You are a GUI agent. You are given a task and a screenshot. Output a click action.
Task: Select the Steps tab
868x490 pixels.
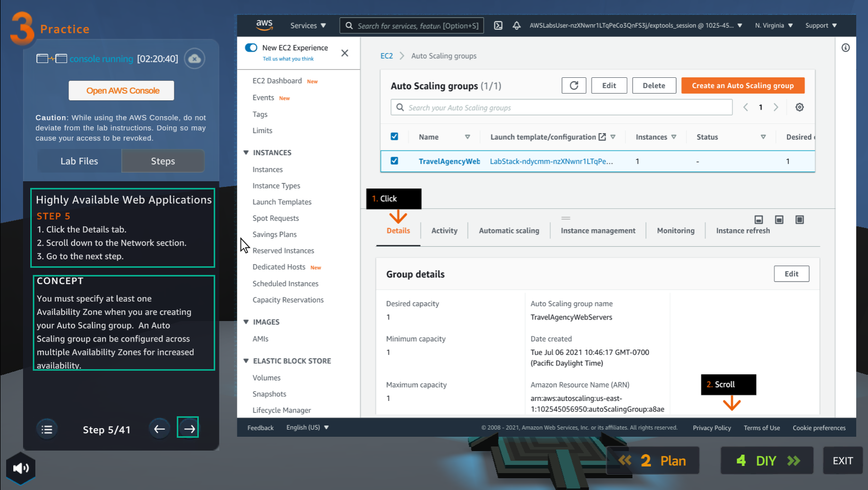point(163,161)
